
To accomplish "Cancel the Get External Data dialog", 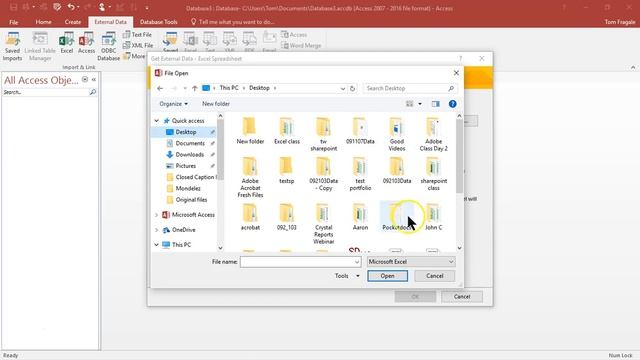I will (x=462, y=297).
